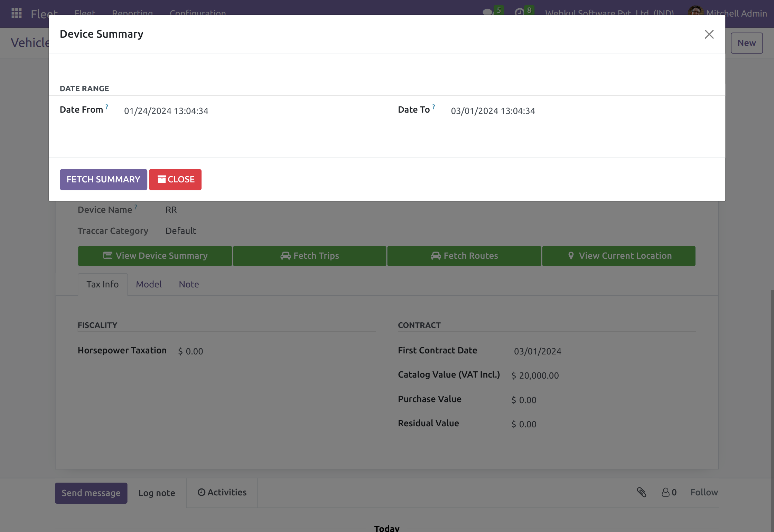Viewport: 774px width, 532px height.
Task: Edit the Date To field
Action: click(x=493, y=111)
